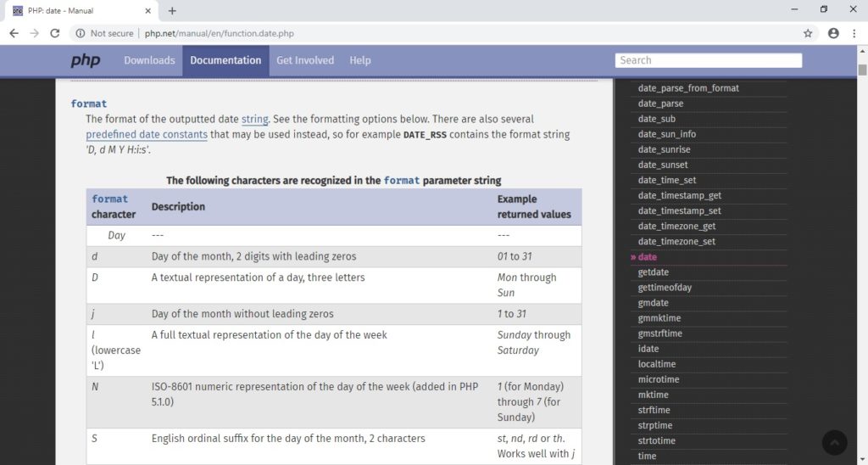Viewport: 868px width, 465px height.
Task: Click the PHP logo in the navbar
Action: point(85,60)
